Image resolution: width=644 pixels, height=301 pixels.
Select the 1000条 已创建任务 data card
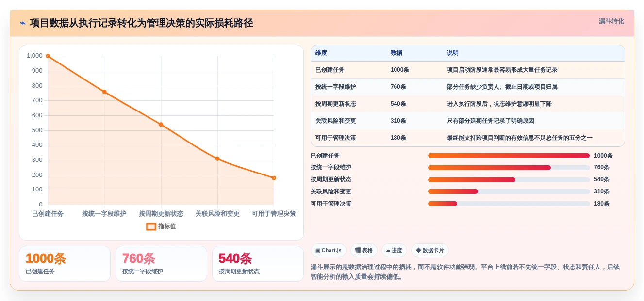tap(65, 264)
